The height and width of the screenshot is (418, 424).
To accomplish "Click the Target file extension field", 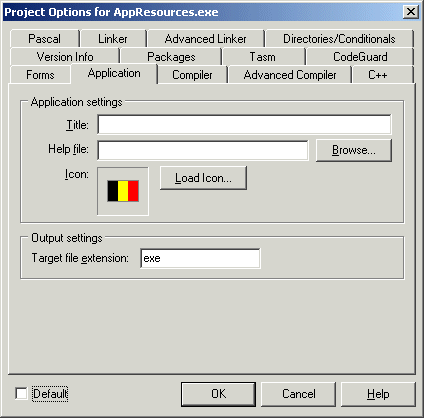I will [x=200, y=258].
